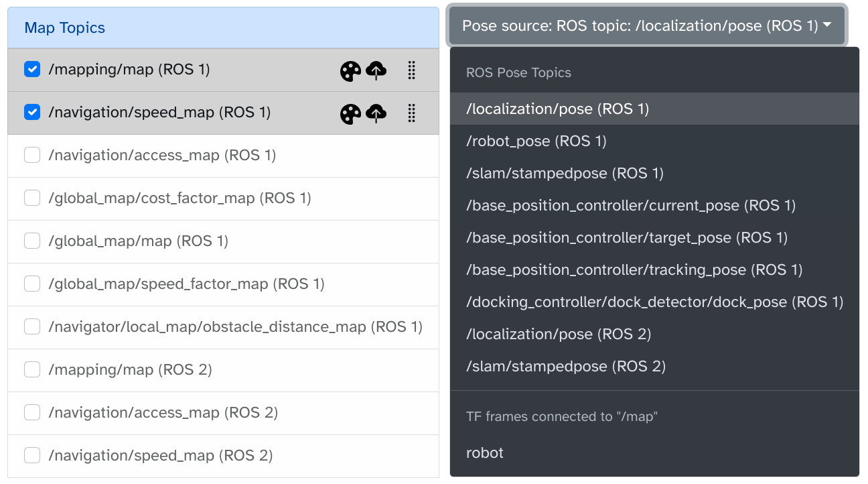
Task: Click upload cloud icon for /mapping/map
Action: 376,71
